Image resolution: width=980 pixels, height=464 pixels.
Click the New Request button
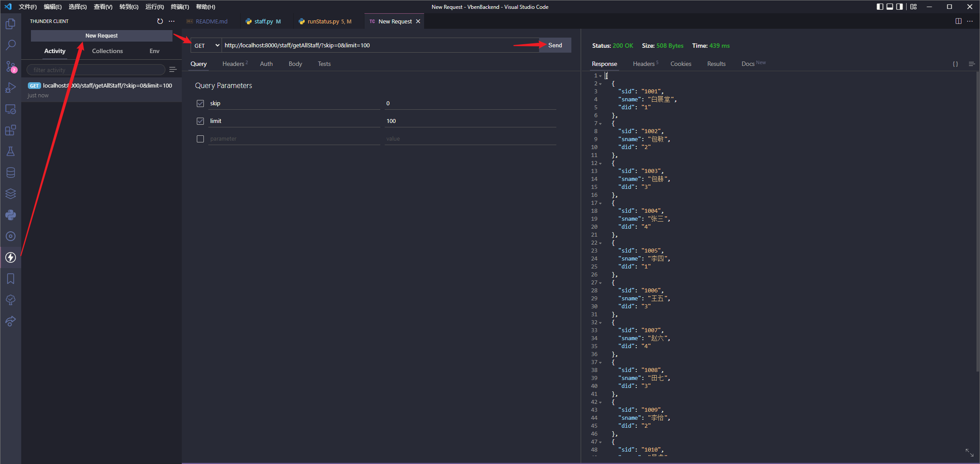point(101,35)
